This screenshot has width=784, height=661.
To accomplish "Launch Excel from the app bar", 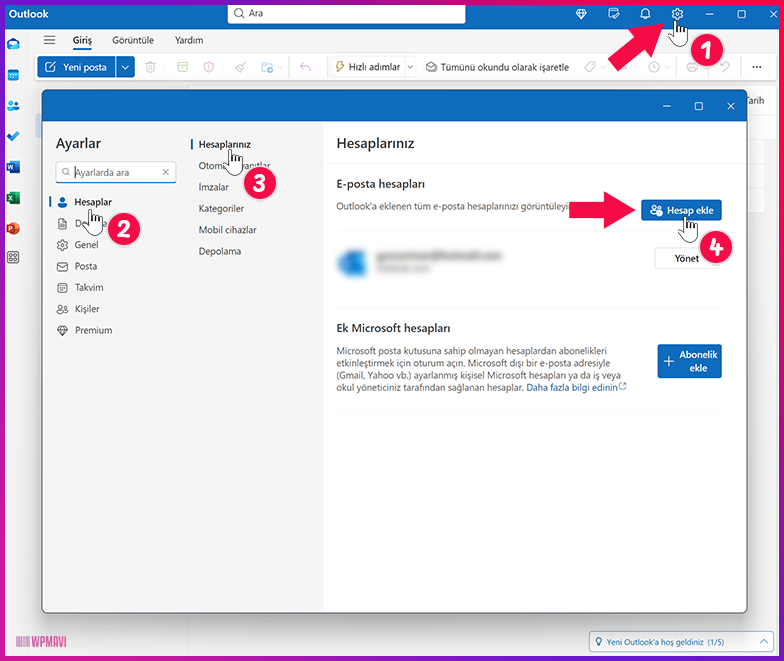I will [14, 198].
